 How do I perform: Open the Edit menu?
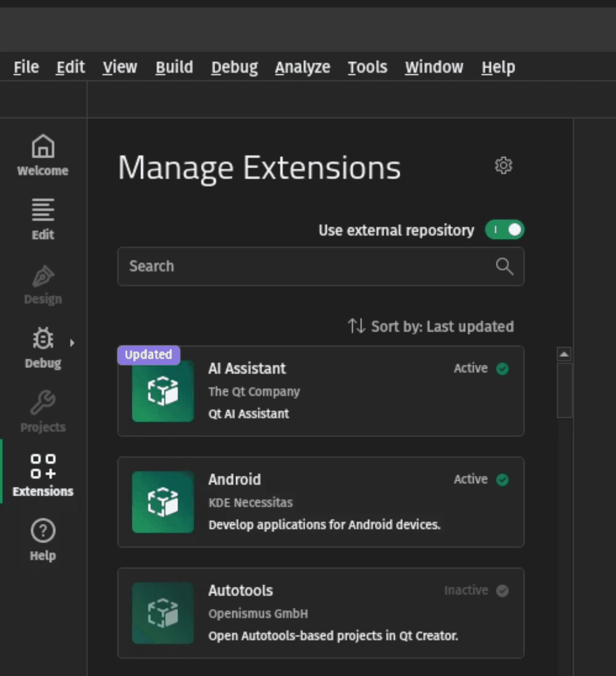coord(70,67)
